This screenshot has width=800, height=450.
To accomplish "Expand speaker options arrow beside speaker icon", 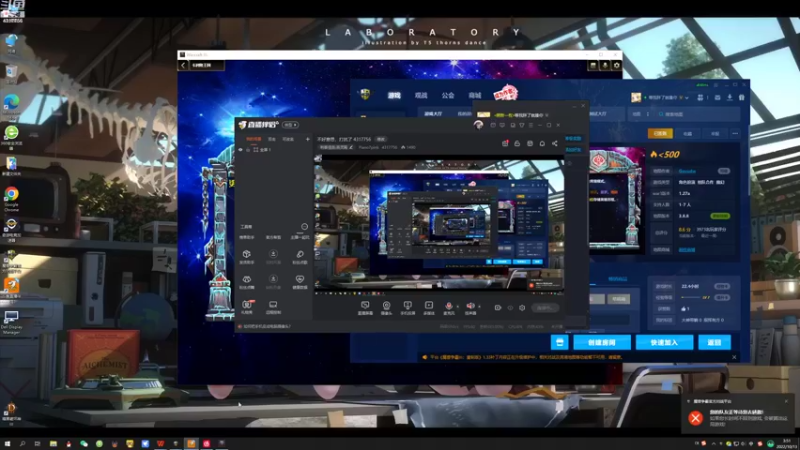I will [479, 306].
